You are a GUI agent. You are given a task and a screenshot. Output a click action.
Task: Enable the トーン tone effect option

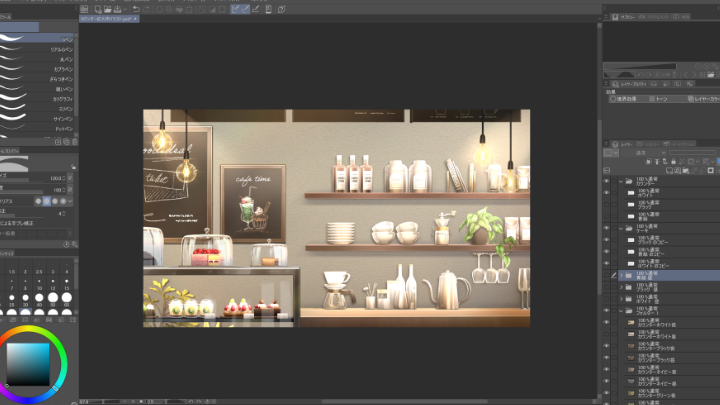click(x=658, y=99)
